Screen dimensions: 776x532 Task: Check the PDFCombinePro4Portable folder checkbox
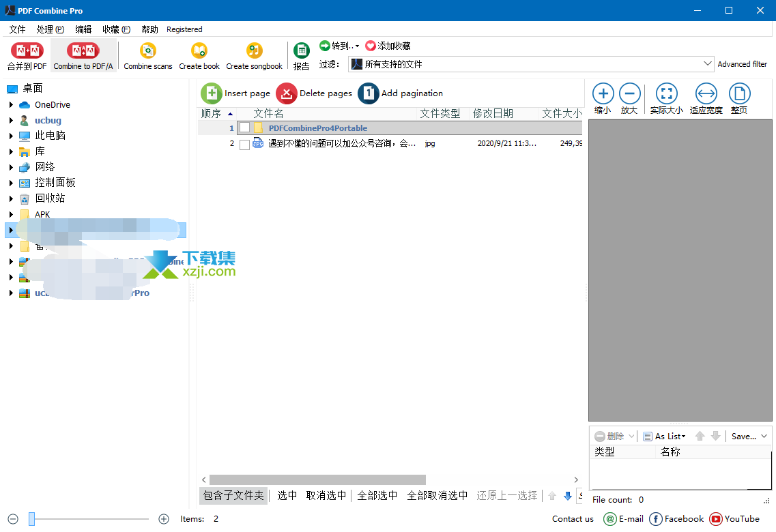coord(244,128)
